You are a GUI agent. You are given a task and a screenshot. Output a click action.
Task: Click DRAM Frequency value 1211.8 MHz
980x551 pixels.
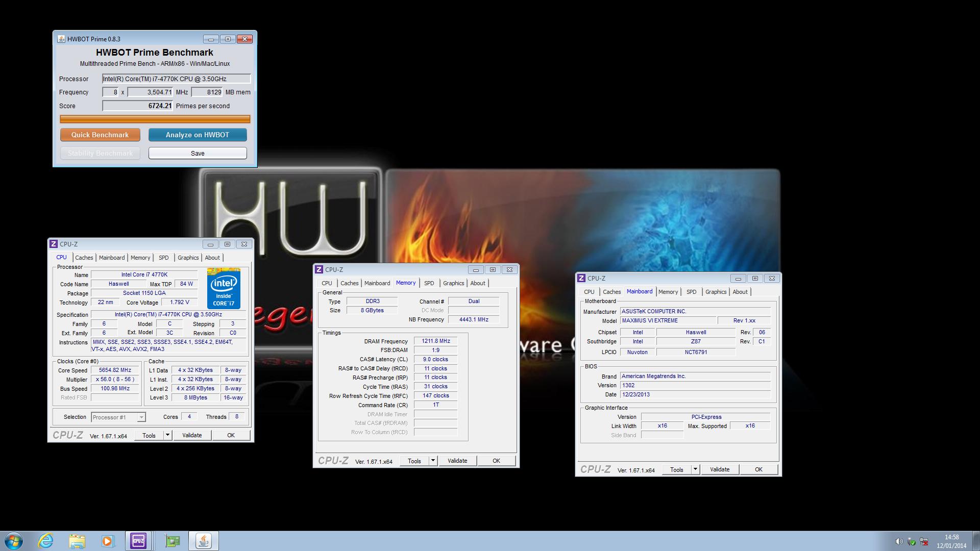436,341
